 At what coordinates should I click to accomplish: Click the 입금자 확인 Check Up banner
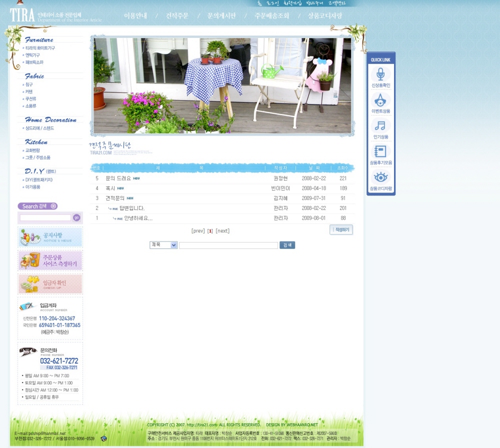50,284
